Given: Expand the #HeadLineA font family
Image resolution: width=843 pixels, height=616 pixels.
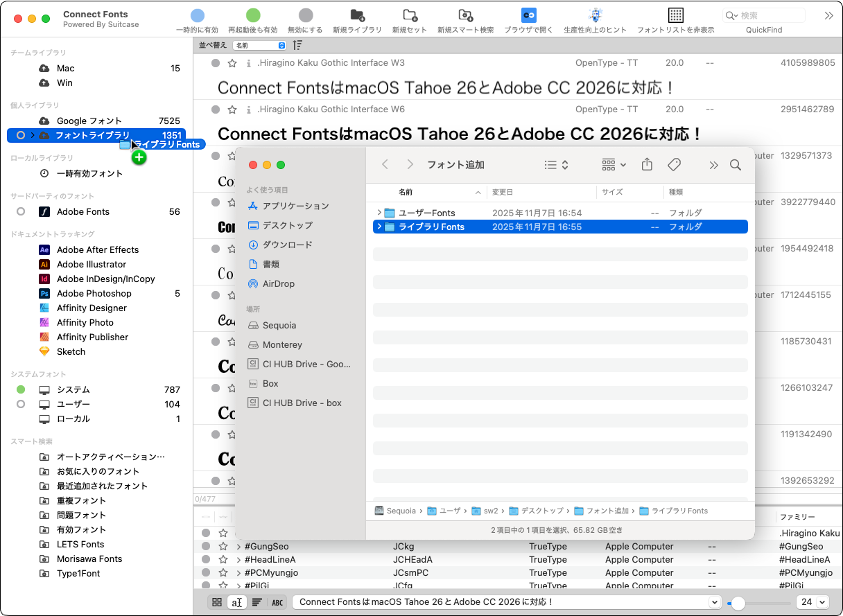Looking at the screenshot, I should [238, 560].
